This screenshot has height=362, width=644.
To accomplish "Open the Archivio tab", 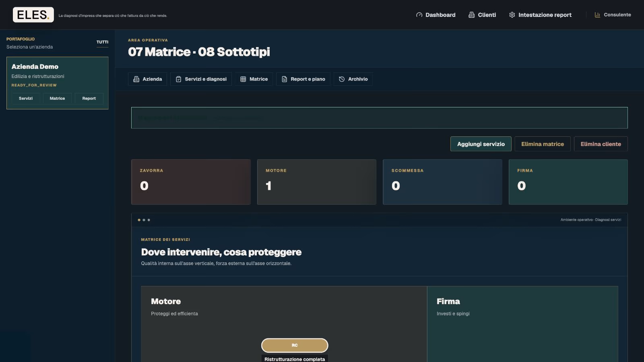I will pyautogui.click(x=353, y=79).
